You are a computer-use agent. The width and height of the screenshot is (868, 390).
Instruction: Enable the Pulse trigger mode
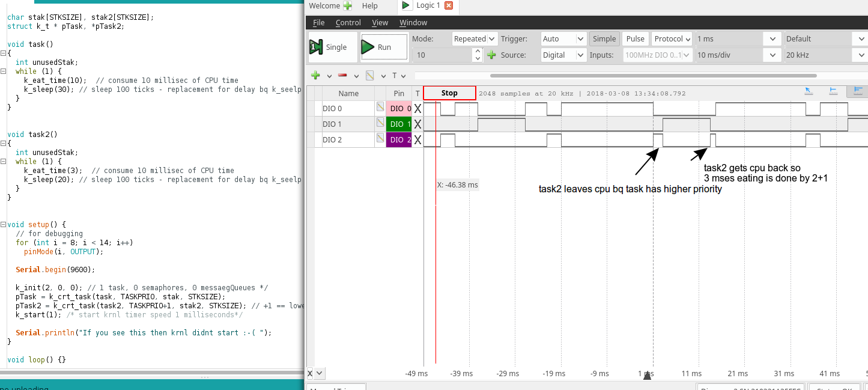point(635,38)
